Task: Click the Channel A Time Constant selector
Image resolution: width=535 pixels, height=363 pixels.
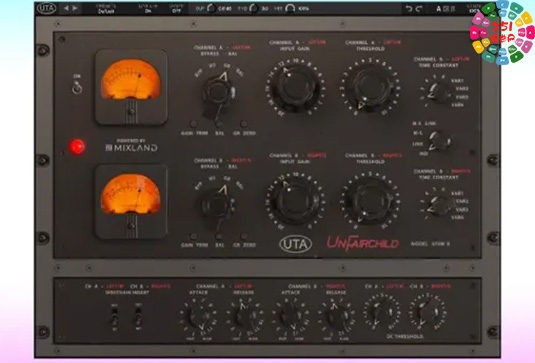Action: tap(439, 92)
